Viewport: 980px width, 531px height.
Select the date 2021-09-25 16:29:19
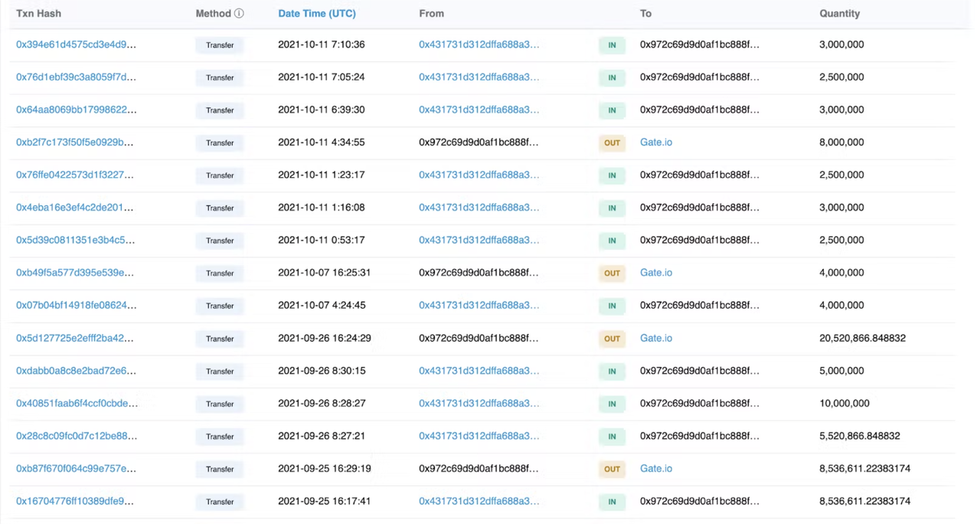(325, 468)
